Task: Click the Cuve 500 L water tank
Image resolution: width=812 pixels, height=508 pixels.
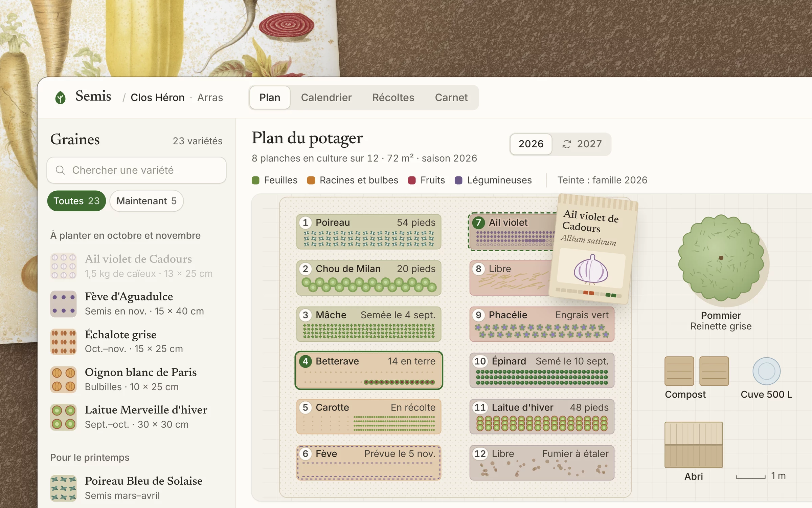Action: [766, 371]
